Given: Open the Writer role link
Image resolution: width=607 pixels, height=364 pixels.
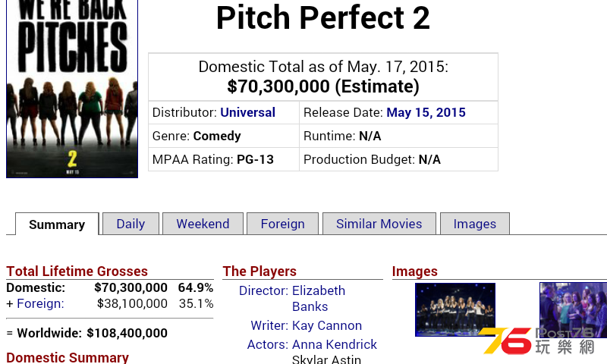Looking at the screenshot, I should (x=269, y=325).
